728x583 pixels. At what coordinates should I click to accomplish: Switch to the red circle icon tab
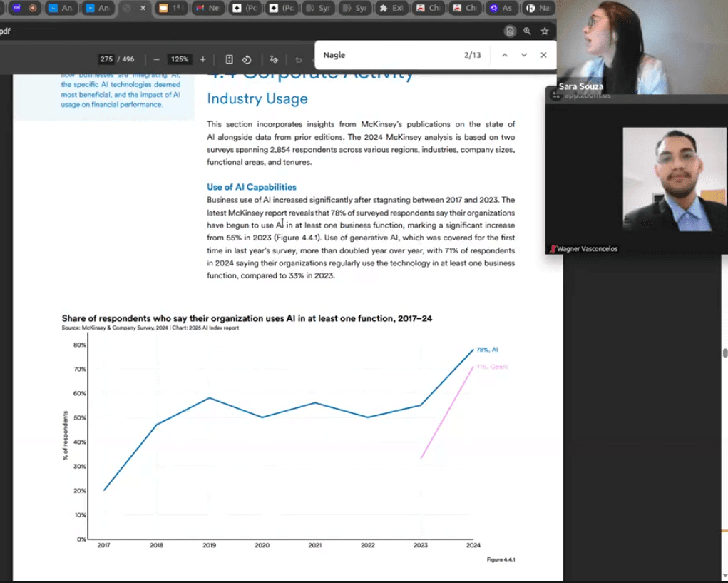click(33, 8)
